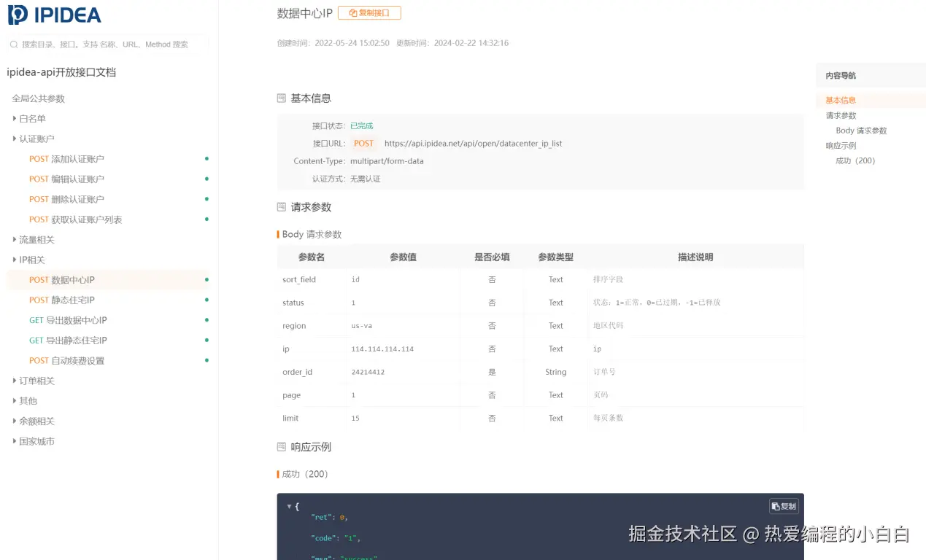Select POST 数据中心IP in sidebar
The height and width of the screenshot is (560, 926).
coord(108,280)
